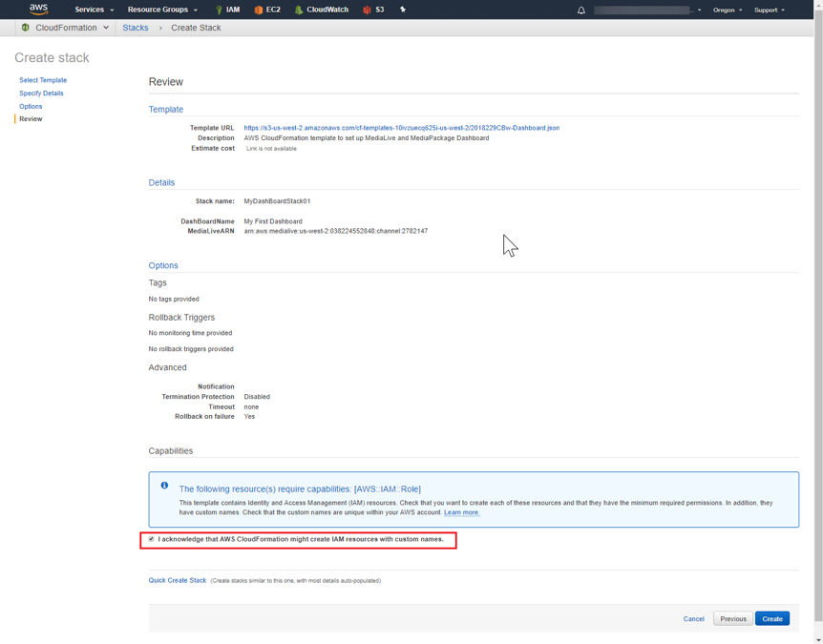Open the EC2 shortcut icon
The height and width of the screenshot is (644, 823).
point(258,10)
